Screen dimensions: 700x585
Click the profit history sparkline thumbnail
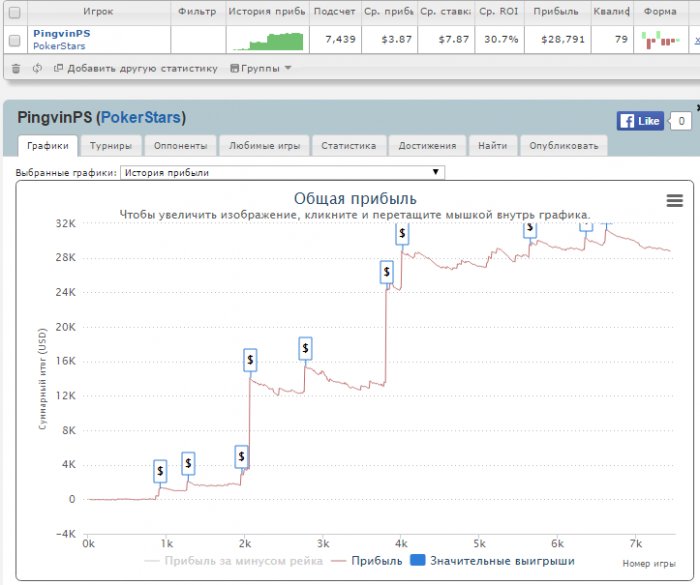tap(268, 41)
